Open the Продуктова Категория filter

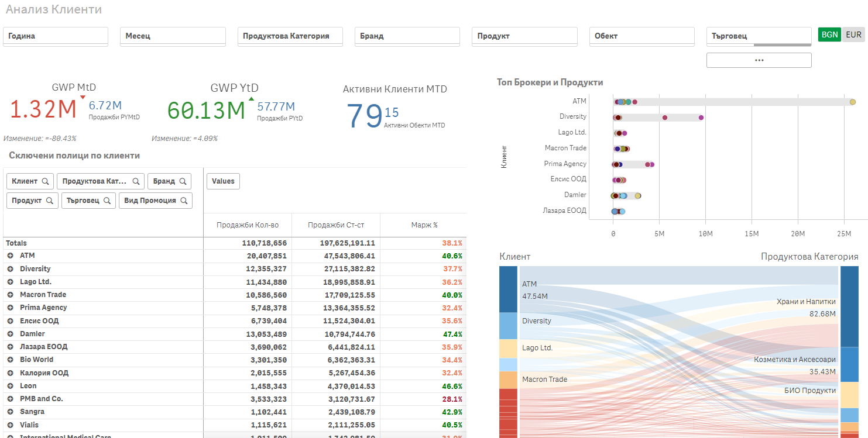pos(290,36)
